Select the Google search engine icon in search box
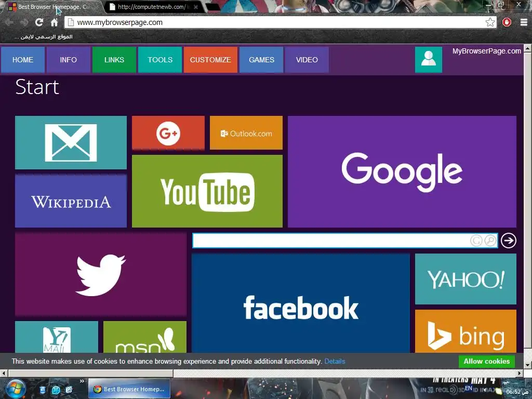This screenshot has width=532, height=399. pos(476,241)
